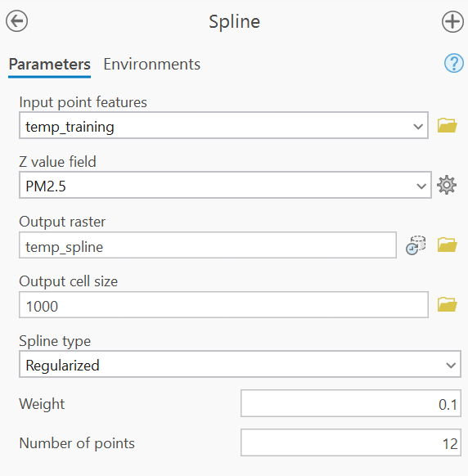Click the Weight value field

[351, 403]
